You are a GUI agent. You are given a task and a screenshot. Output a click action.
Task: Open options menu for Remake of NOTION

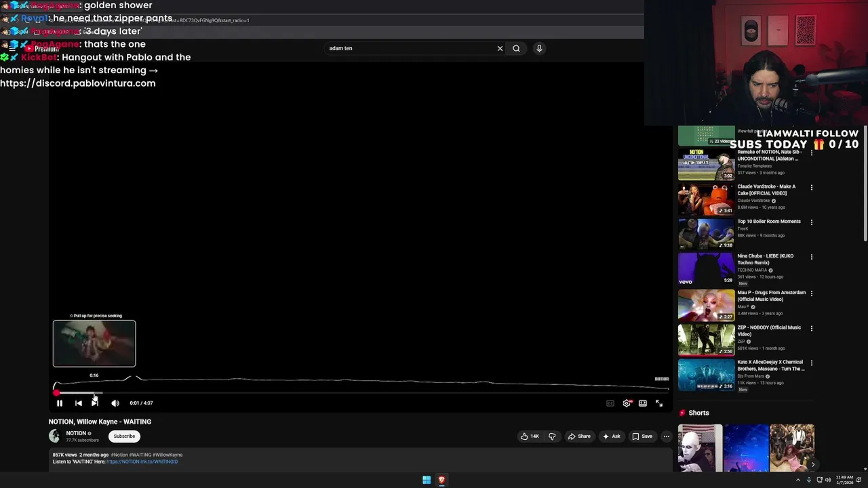[x=811, y=153]
